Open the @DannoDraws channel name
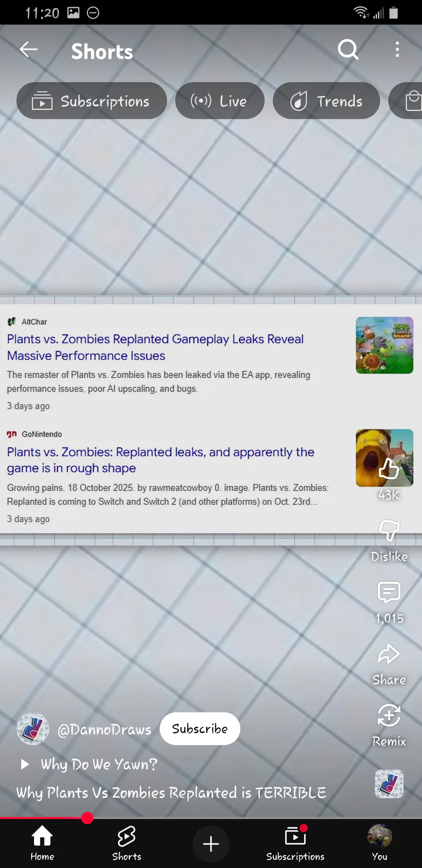 104,730
